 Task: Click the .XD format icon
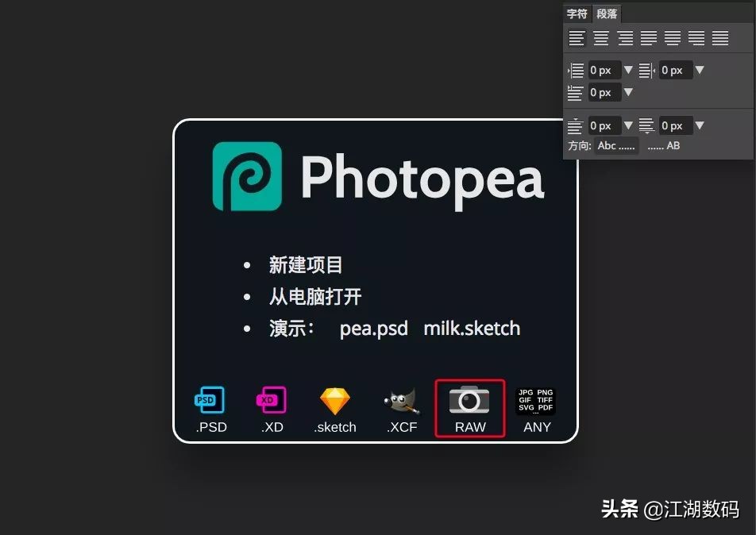pyautogui.click(x=272, y=399)
